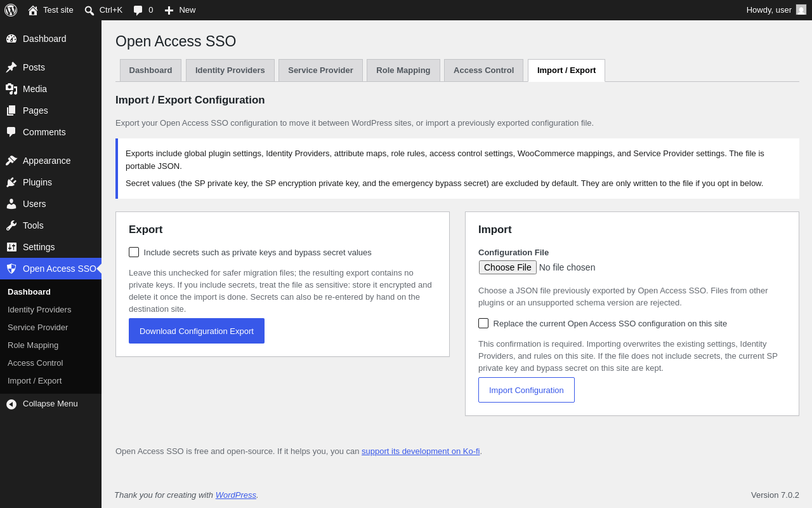Viewport: 812px width, 508px height.
Task: Click the plus New icon
Action: [x=169, y=10]
